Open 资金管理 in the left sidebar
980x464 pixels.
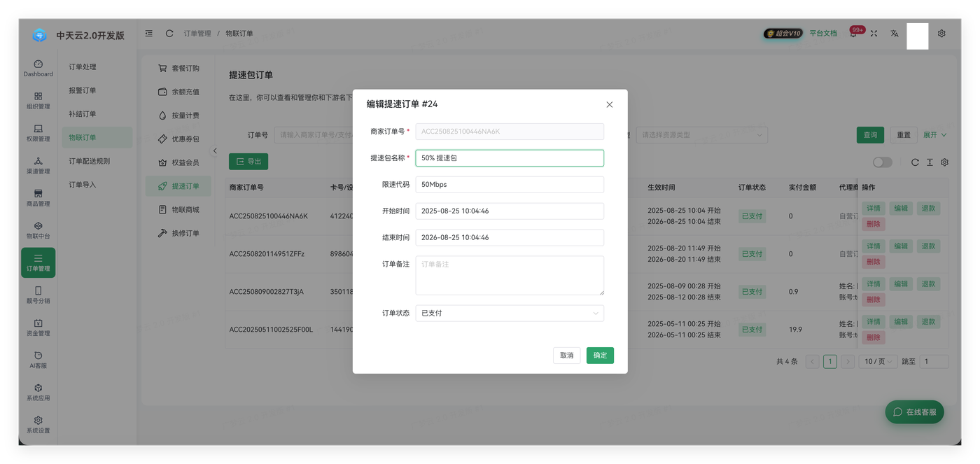pos(38,328)
